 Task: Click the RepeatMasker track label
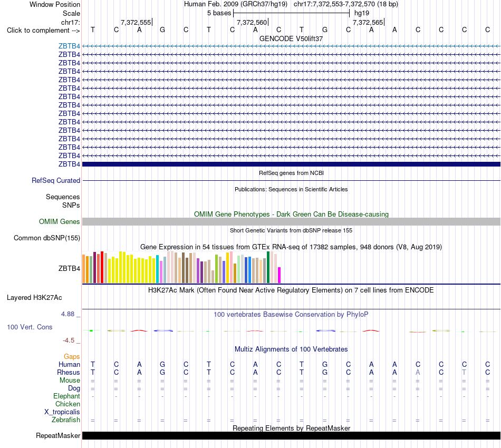[58, 436]
